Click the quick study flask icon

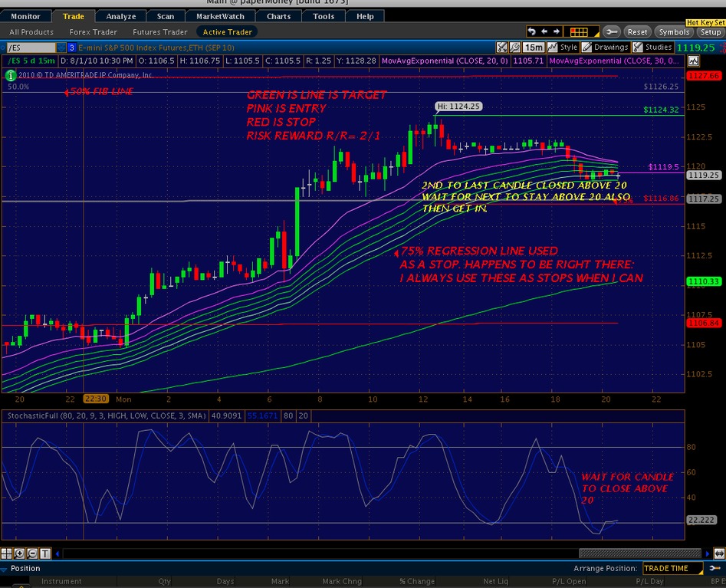click(501, 48)
